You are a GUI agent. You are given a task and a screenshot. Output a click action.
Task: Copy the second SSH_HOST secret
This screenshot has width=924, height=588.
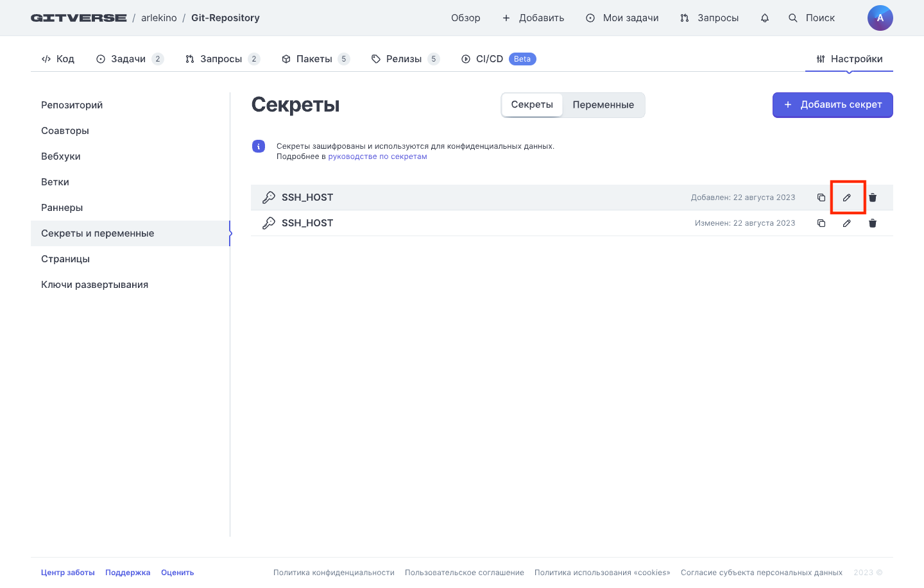[x=821, y=223]
